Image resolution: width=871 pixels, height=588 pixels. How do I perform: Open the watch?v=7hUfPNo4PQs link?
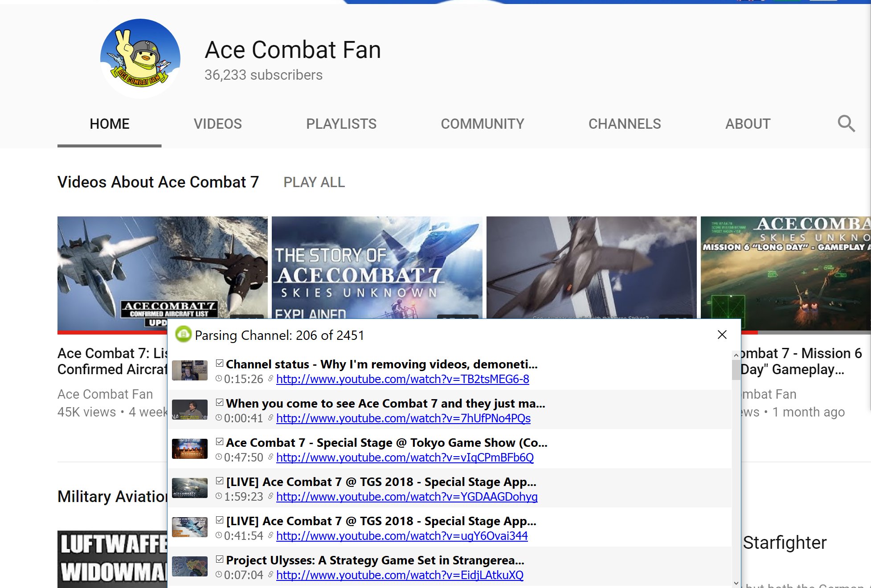coord(403,418)
